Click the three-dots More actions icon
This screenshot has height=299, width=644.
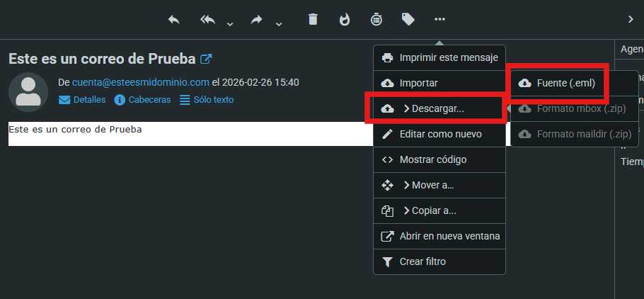pyautogui.click(x=440, y=20)
